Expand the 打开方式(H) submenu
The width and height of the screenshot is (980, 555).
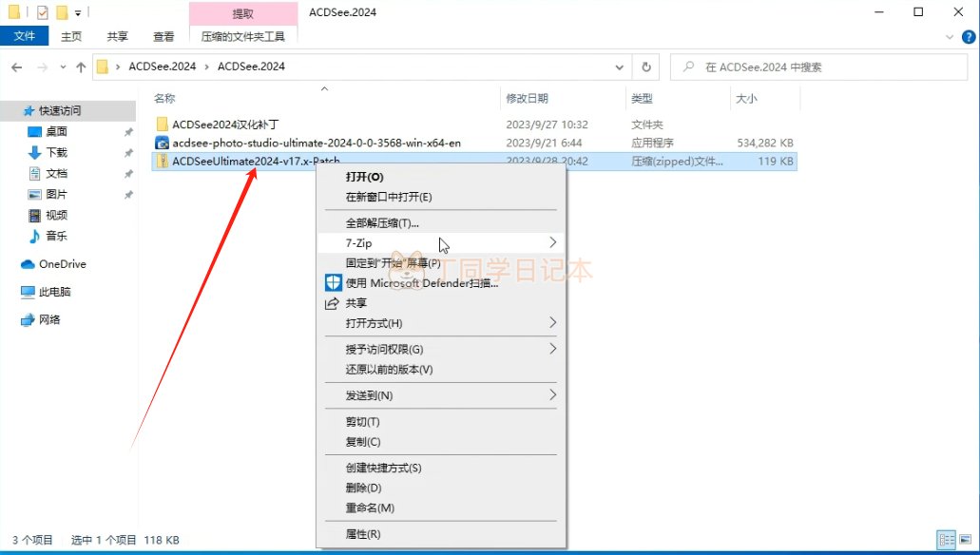click(441, 323)
